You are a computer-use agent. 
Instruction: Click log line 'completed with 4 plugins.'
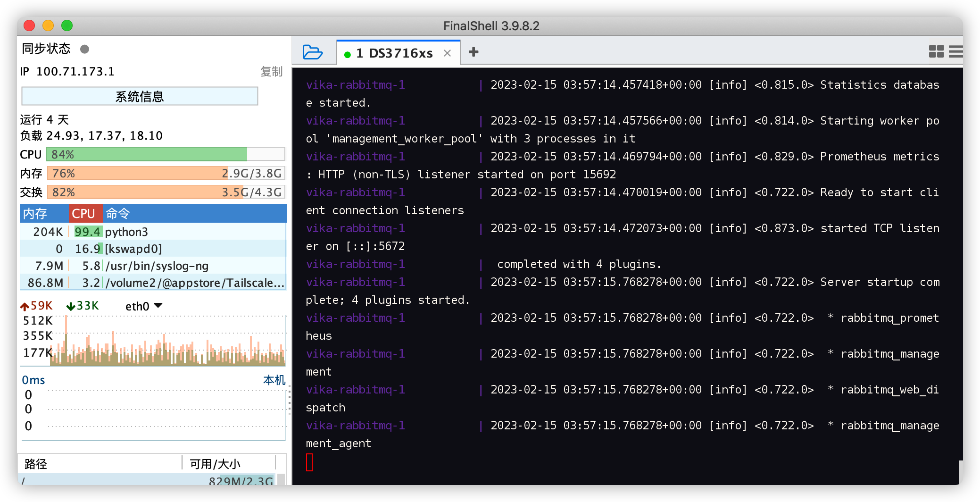coord(580,264)
